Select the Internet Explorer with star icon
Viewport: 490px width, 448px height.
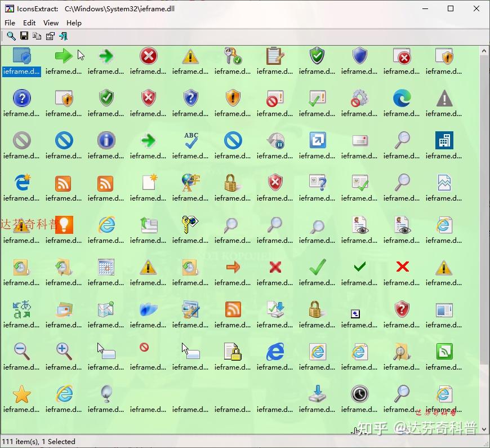click(x=22, y=183)
